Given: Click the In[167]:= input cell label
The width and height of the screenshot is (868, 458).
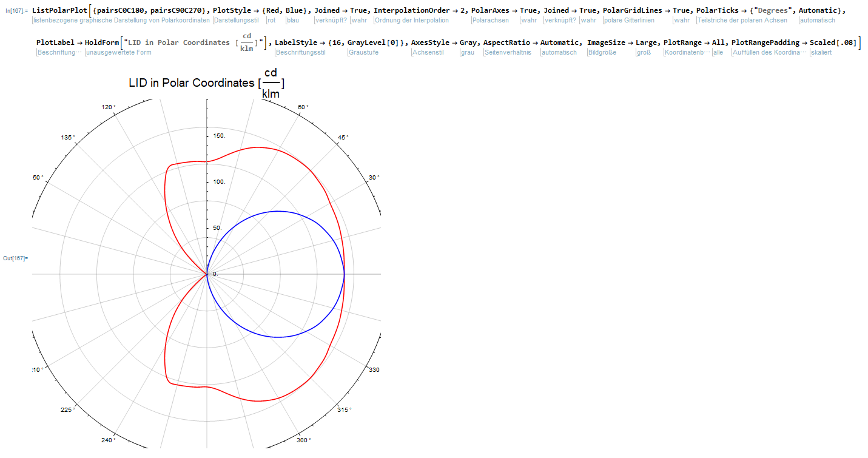Looking at the screenshot, I should (x=16, y=11).
